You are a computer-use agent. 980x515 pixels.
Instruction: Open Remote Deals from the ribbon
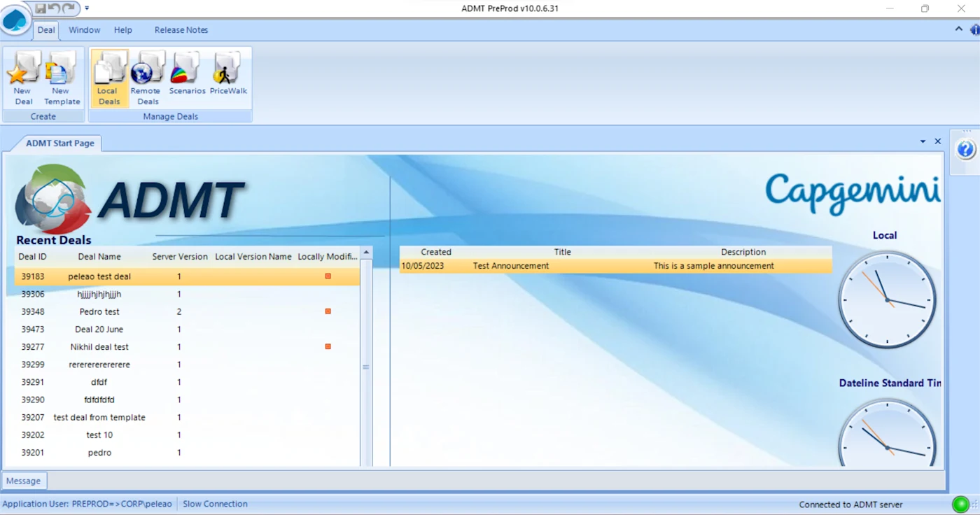click(147, 78)
